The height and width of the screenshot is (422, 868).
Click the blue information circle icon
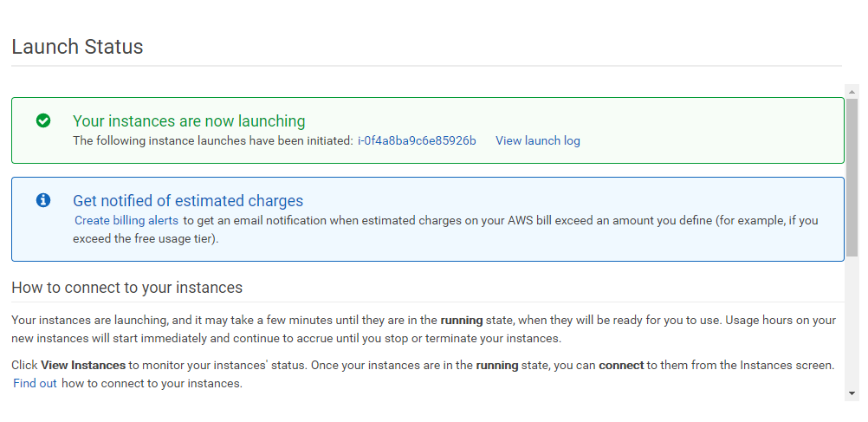click(x=43, y=200)
